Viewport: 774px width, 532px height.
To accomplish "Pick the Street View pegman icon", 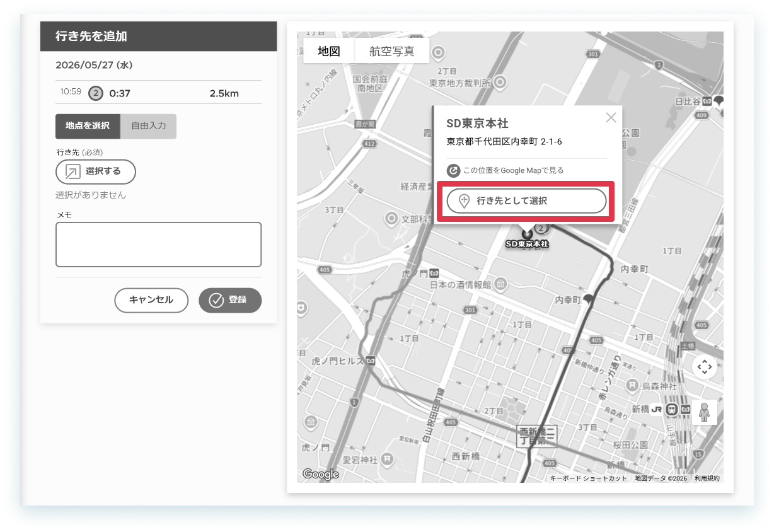I will pyautogui.click(x=705, y=412).
